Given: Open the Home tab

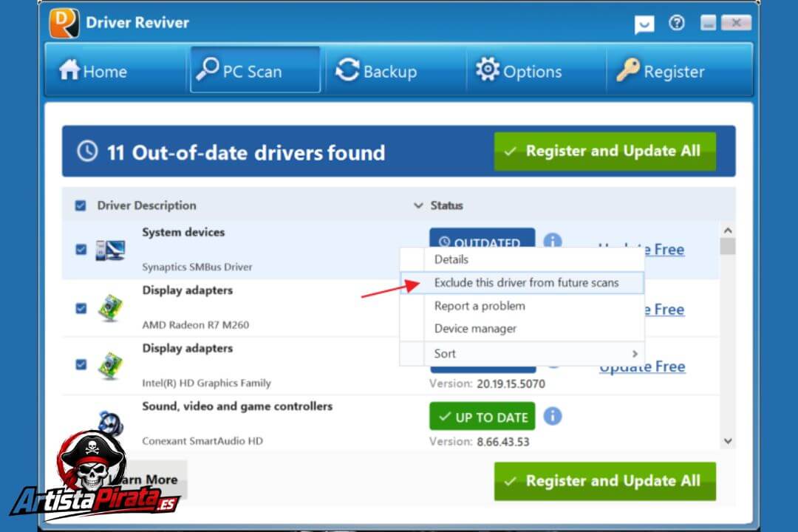Looking at the screenshot, I should point(92,70).
